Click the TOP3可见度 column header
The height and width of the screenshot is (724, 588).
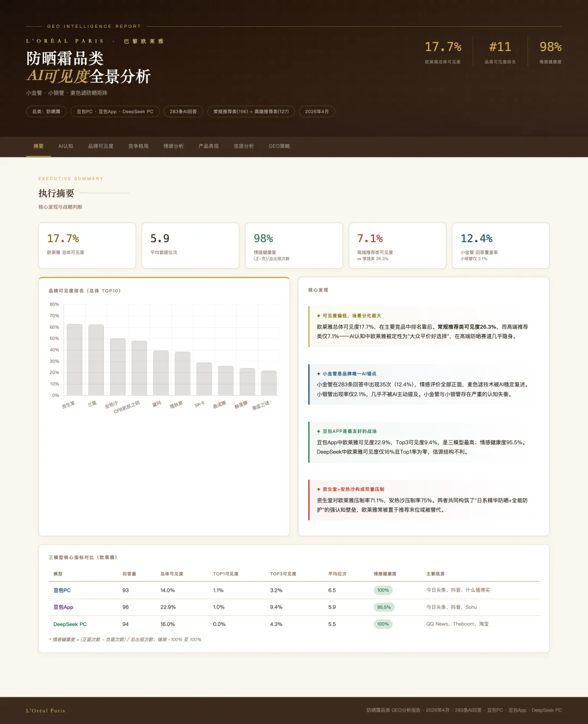coord(283,574)
